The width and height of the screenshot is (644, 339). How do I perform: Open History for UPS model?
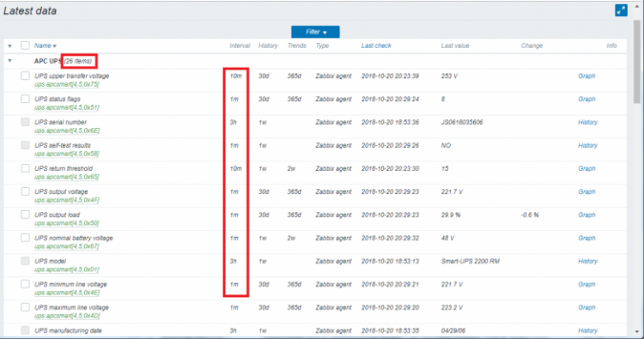click(587, 261)
